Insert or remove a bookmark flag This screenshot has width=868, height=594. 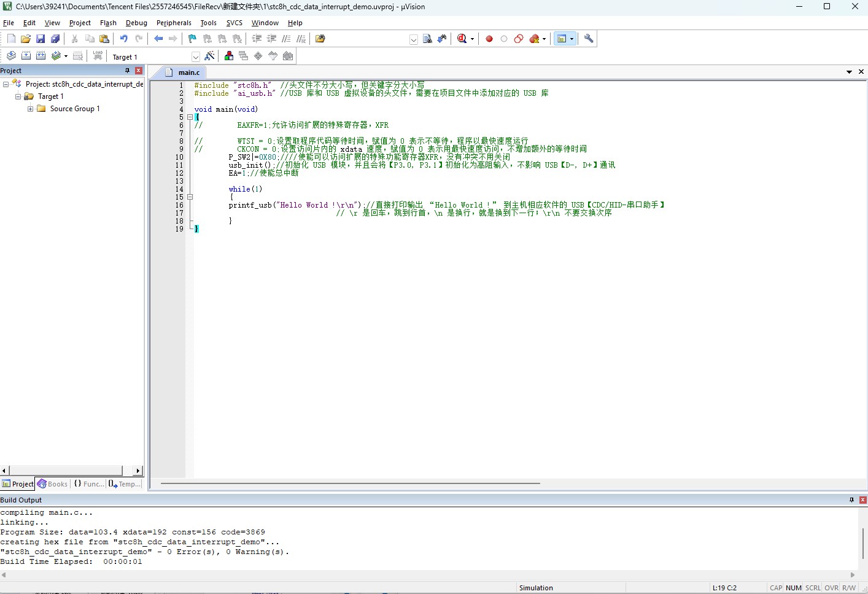pyautogui.click(x=193, y=39)
